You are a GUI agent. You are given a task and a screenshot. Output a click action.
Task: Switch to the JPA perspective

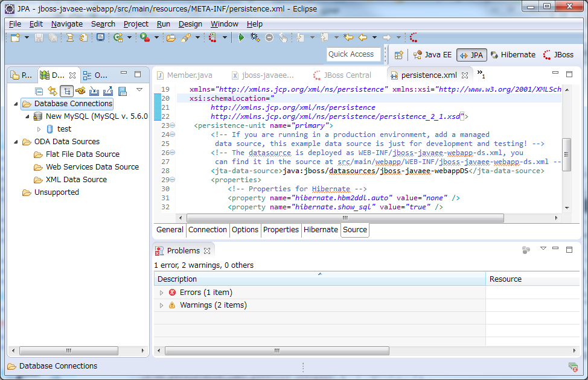point(471,55)
